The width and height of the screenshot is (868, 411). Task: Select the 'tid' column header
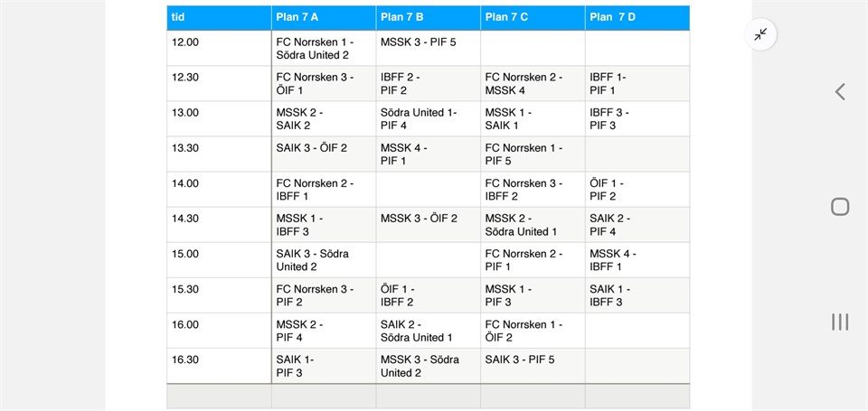219,17
